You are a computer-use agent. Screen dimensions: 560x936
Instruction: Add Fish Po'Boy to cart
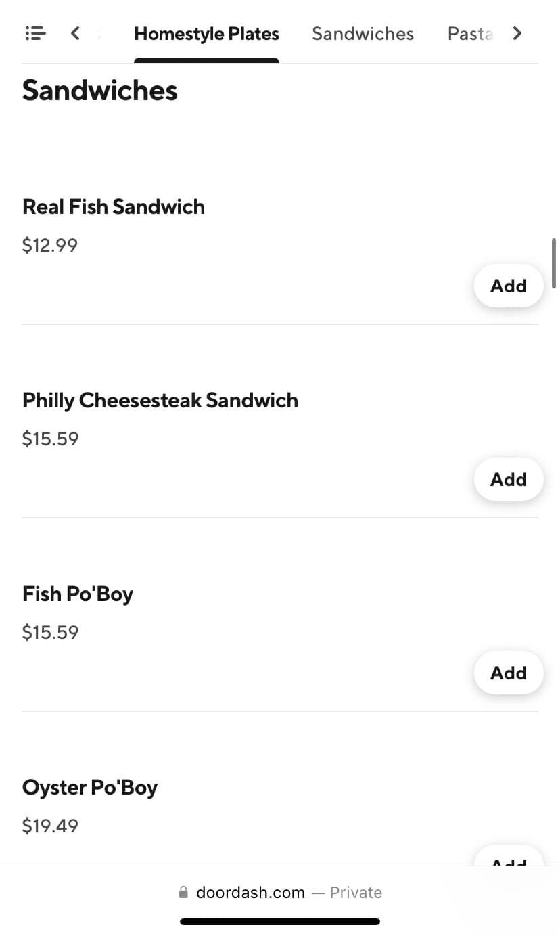(x=508, y=673)
